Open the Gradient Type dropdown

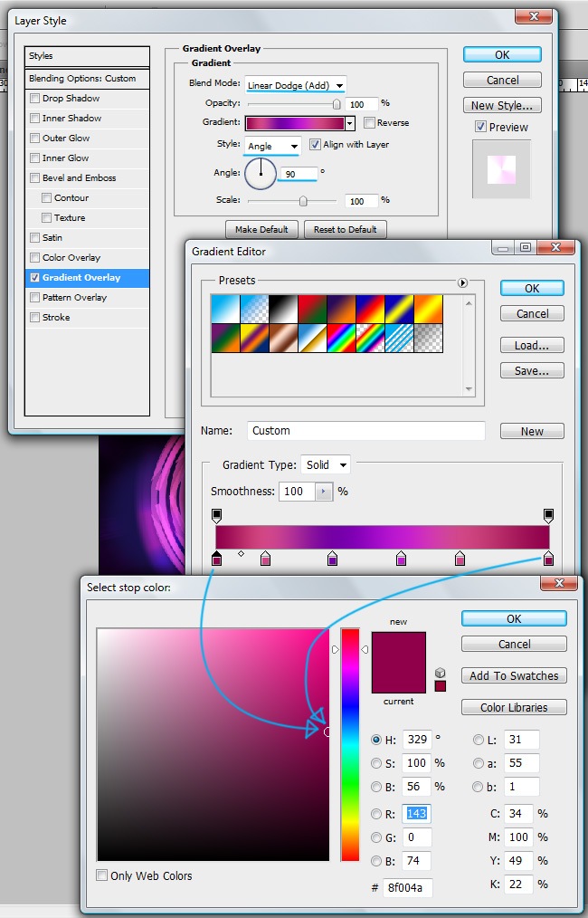pyautogui.click(x=326, y=464)
